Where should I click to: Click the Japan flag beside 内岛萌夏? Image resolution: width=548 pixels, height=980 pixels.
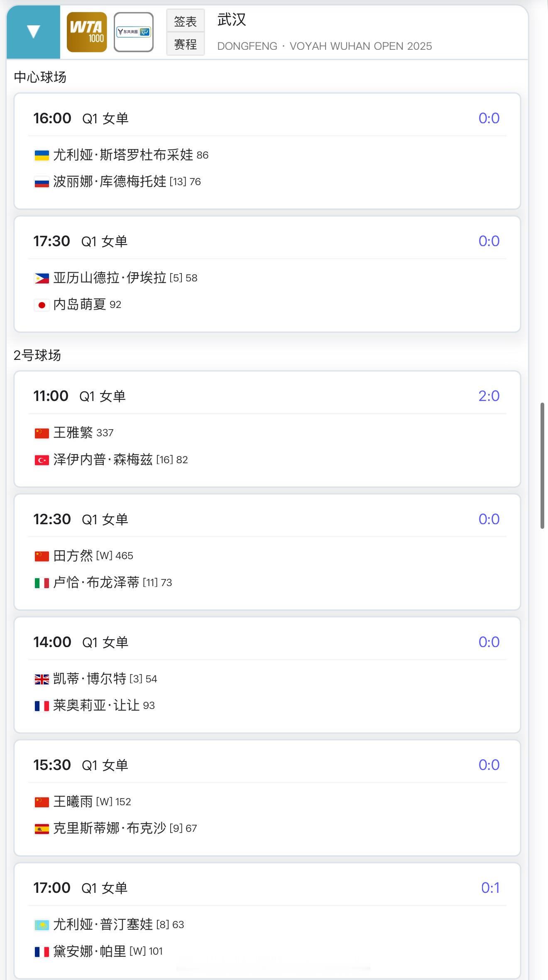pyautogui.click(x=42, y=305)
